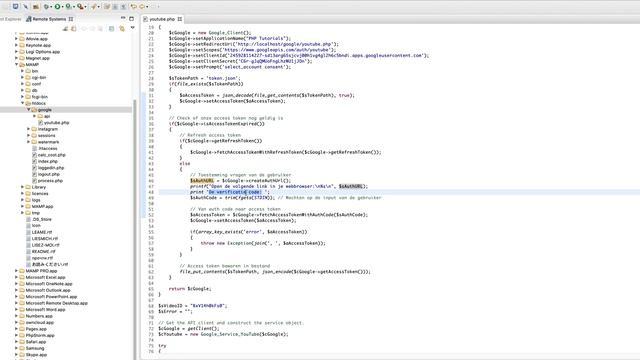640x360 pixels.
Task: Click the 'return $cGoogle;' code line
Action: point(190,289)
